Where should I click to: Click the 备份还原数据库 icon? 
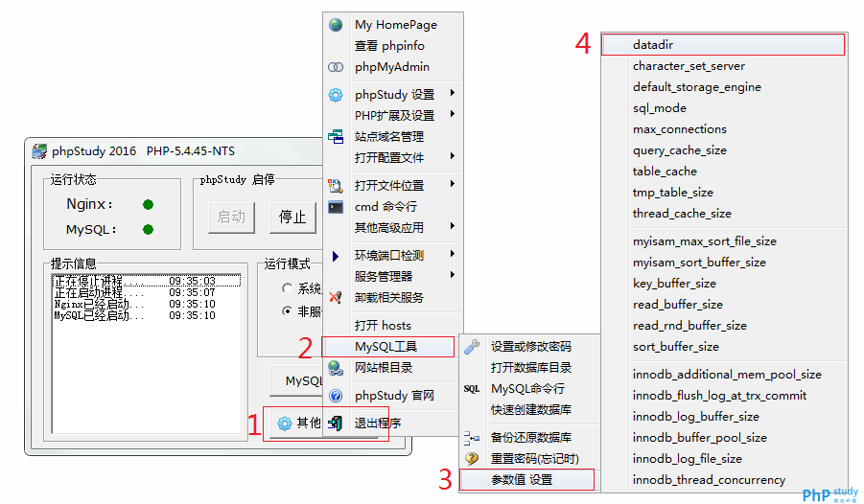point(472,438)
